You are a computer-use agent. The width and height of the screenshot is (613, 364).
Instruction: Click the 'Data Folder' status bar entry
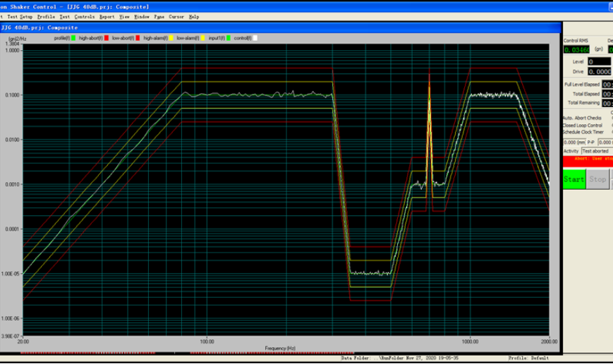(399, 358)
